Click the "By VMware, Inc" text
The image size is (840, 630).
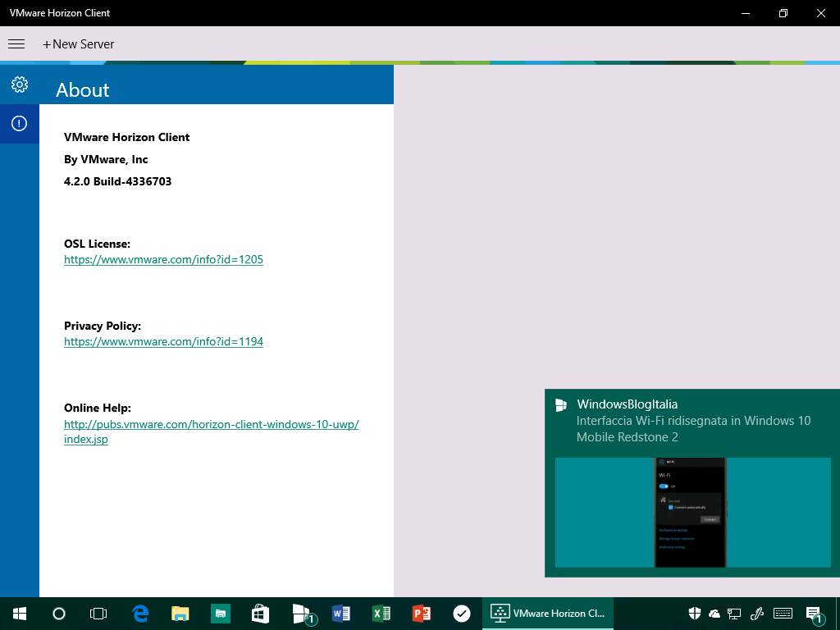tap(106, 159)
